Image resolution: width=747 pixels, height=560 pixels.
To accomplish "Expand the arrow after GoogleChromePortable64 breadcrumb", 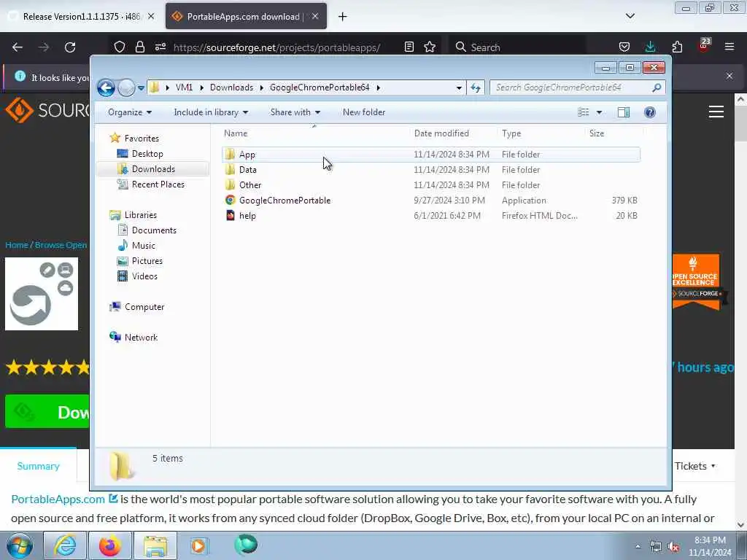I will pyautogui.click(x=379, y=87).
